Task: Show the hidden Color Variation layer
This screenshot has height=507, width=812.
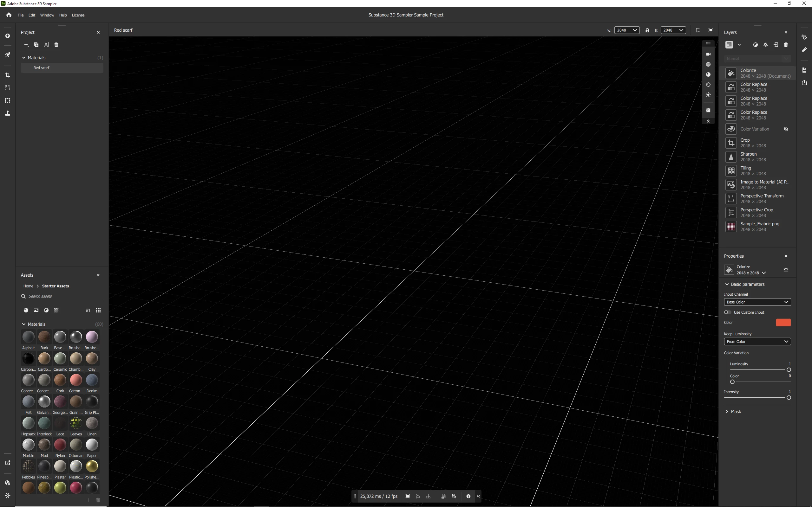Action: pos(786,129)
